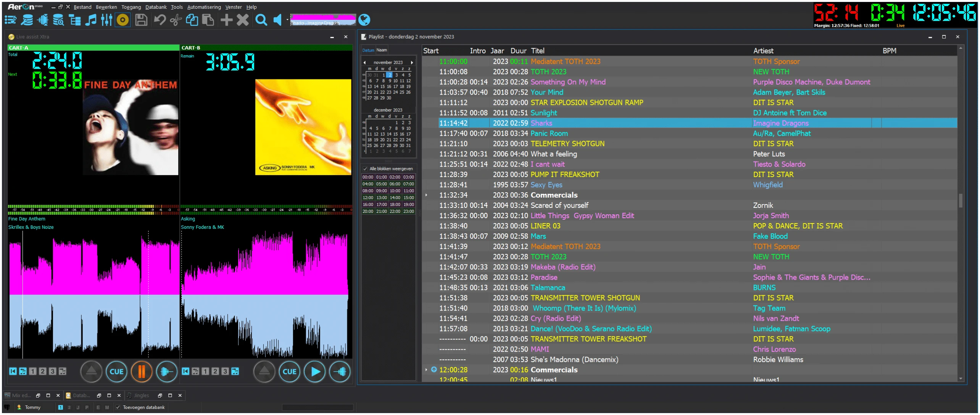Switch to the Naam tab
Image resolution: width=980 pixels, height=415 pixels.
point(382,50)
